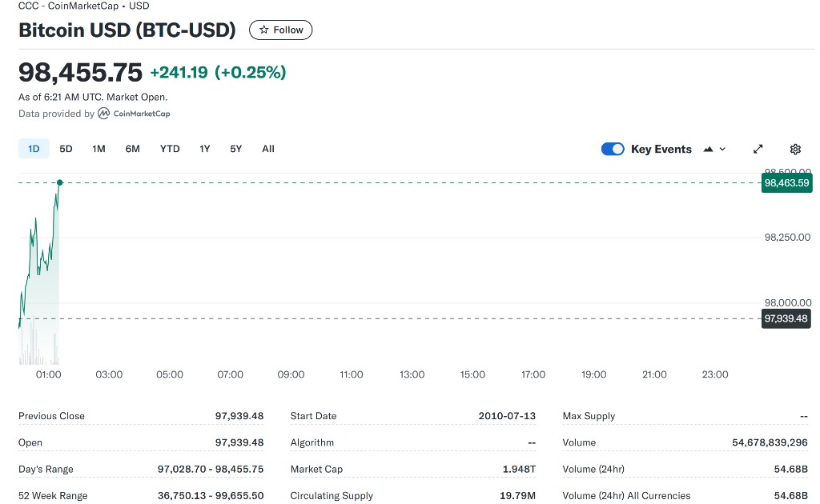Click the green chart endpoint dot

click(x=59, y=183)
